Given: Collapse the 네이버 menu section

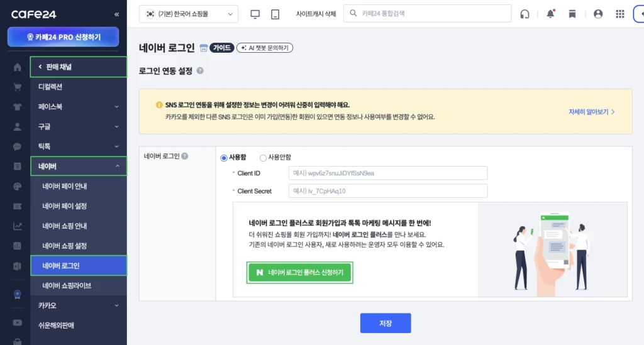Looking at the screenshot, I should [x=79, y=166].
